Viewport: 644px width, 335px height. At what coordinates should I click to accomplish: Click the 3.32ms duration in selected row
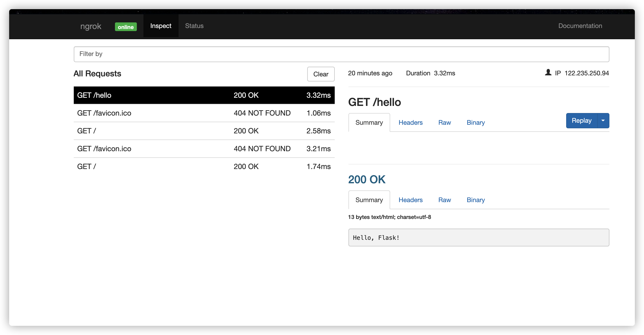tap(318, 95)
